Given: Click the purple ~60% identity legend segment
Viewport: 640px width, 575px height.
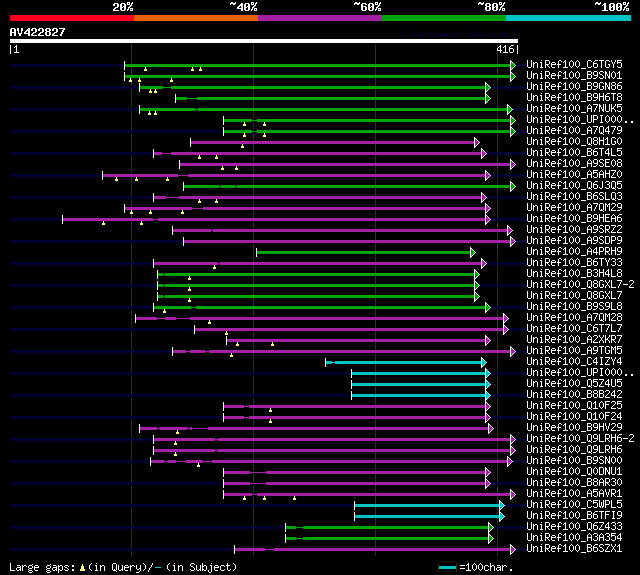Looking at the screenshot, I should 320,18.
